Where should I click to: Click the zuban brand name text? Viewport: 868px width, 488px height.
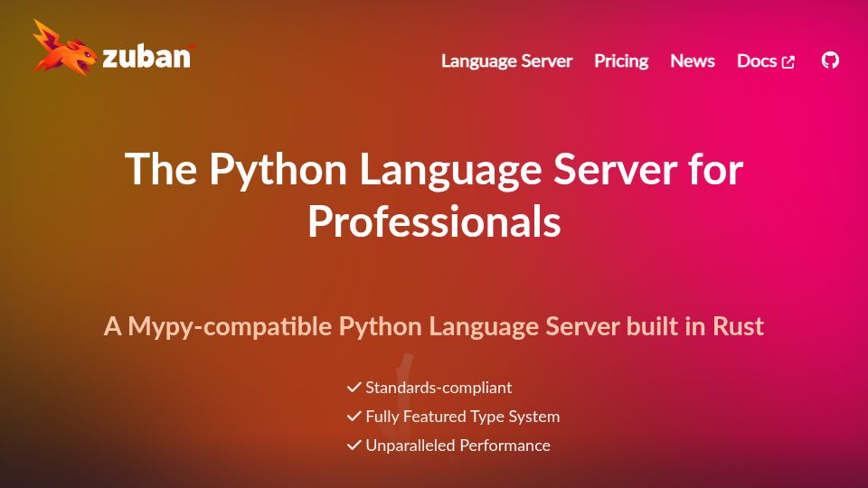tap(147, 56)
